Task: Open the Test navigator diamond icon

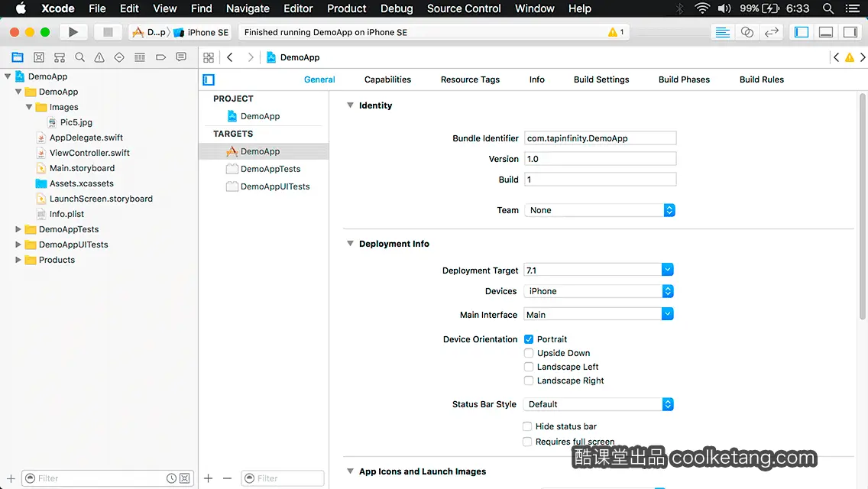Action: pyautogui.click(x=119, y=57)
